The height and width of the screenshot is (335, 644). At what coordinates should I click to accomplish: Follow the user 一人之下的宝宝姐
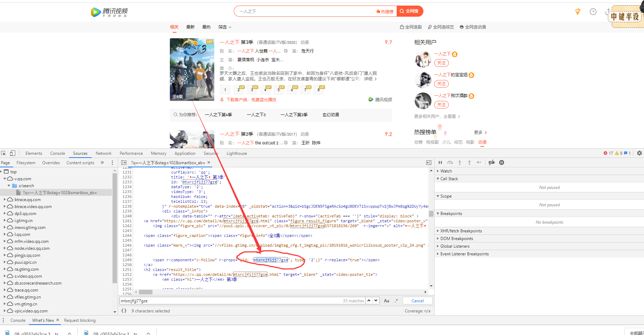pos(441,84)
